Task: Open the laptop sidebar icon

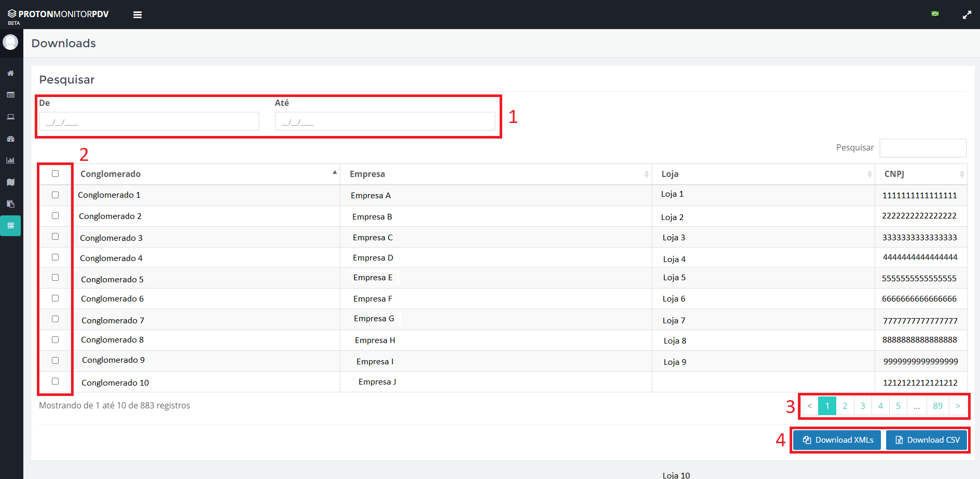Action: 10,117
